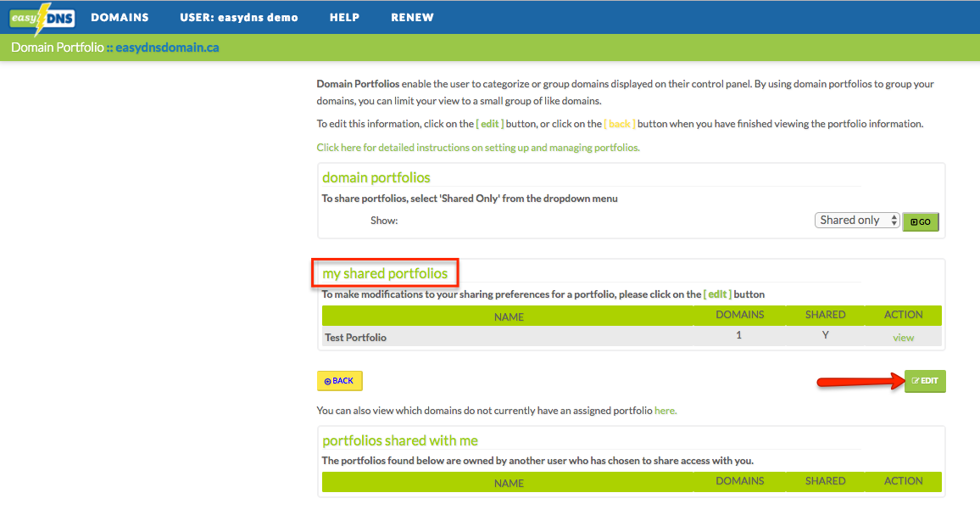980x532 pixels.
Task: Follow the 'here' unassigned domains link
Action: (665, 411)
